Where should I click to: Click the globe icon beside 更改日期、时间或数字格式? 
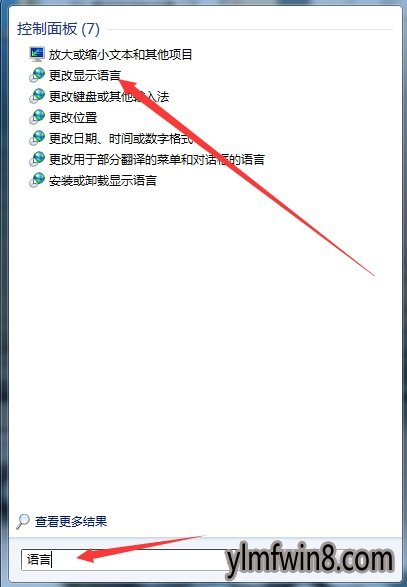37,138
